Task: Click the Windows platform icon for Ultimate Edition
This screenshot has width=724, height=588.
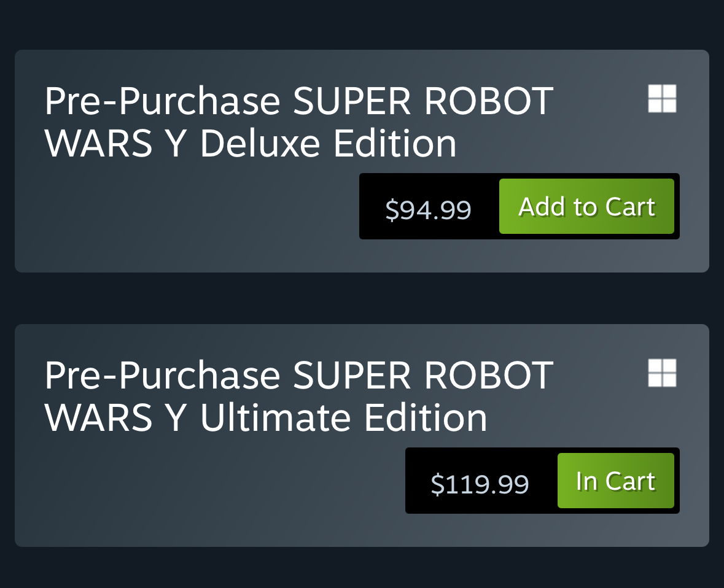Action: (x=662, y=373)
